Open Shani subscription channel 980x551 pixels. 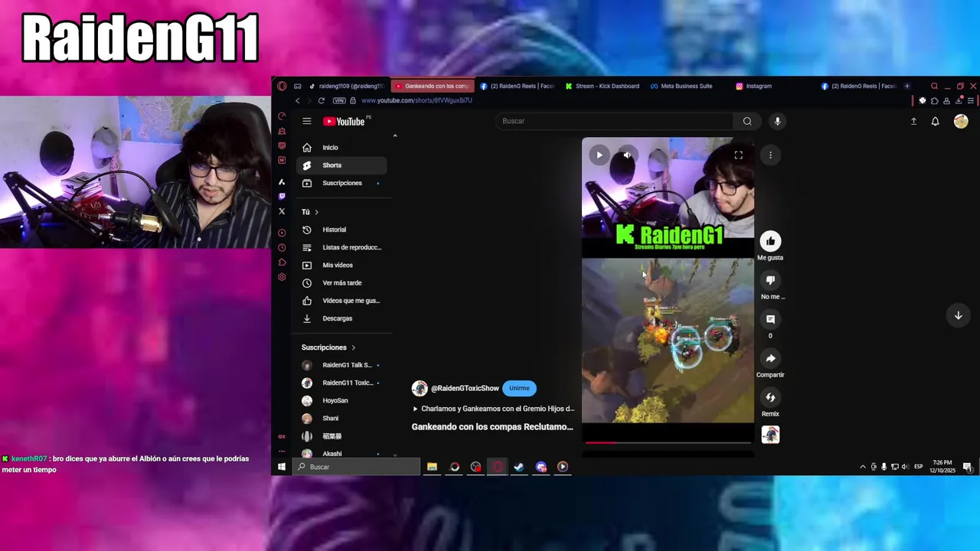coord(340,418)
